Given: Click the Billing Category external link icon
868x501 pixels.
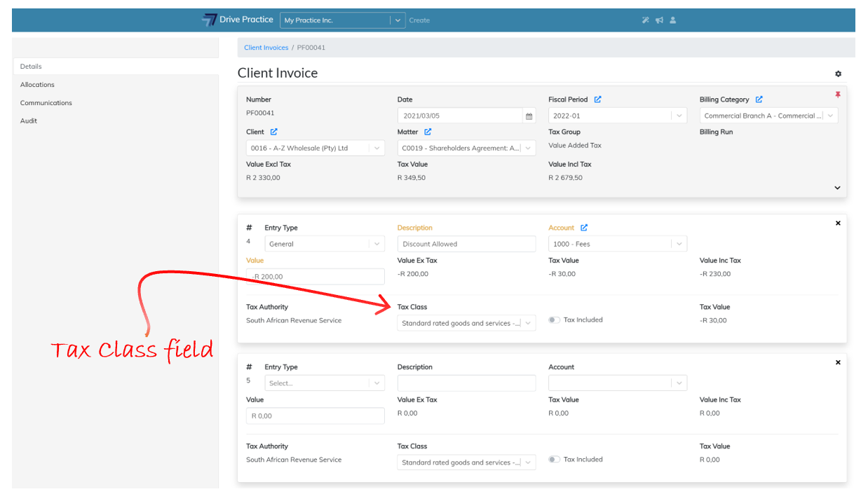Looking at the screenshot, I should click(x=759, y=99).
